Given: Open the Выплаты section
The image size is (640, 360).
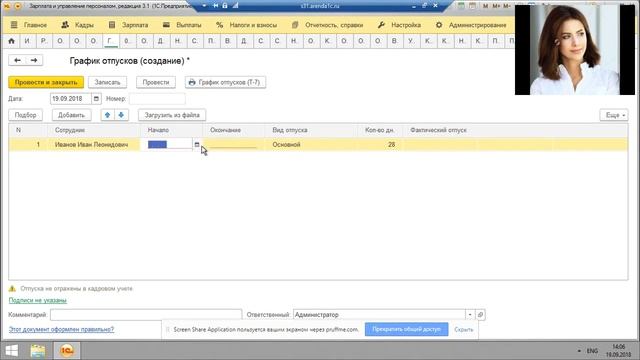Looking at the screenshot, I should click(x=182, y=25).
